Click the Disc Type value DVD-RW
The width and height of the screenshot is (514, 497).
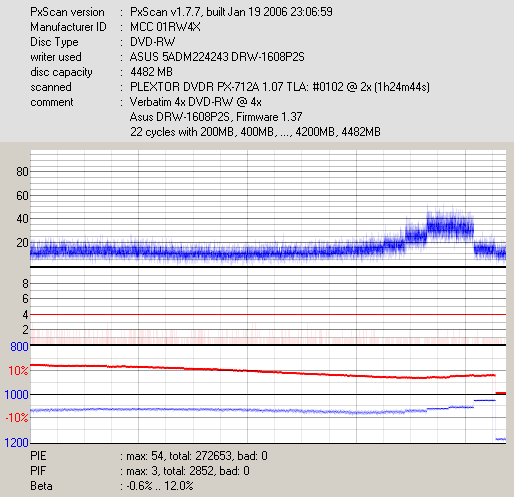pyautogui.click(x=153, y=42)
